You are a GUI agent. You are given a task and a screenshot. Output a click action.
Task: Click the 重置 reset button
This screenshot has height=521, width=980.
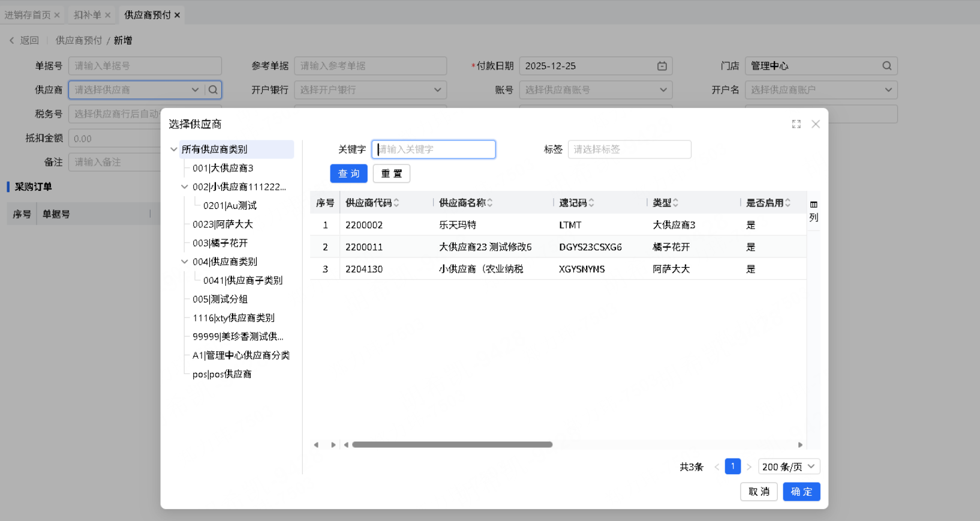pyautogui.click(x=391, y=173)
